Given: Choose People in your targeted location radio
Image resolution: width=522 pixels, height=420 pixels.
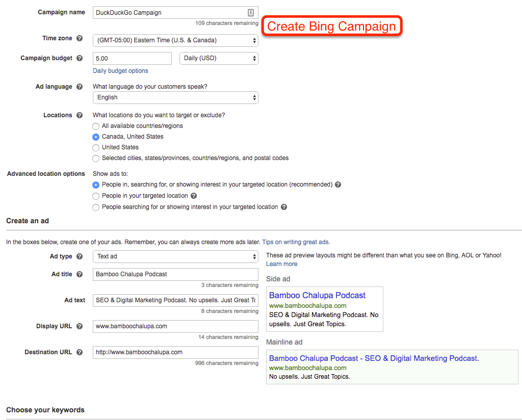Looking at the screenshot, I should point(96,196).
